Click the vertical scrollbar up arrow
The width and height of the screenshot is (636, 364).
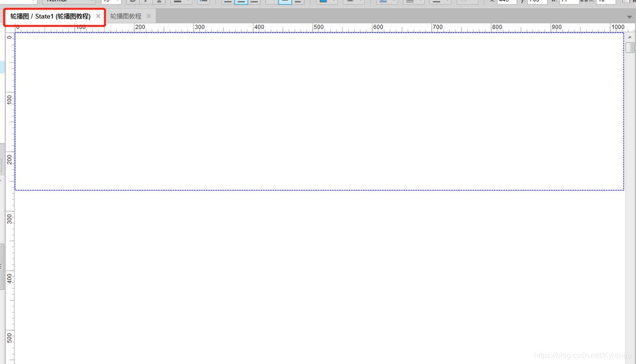point(630,37)
